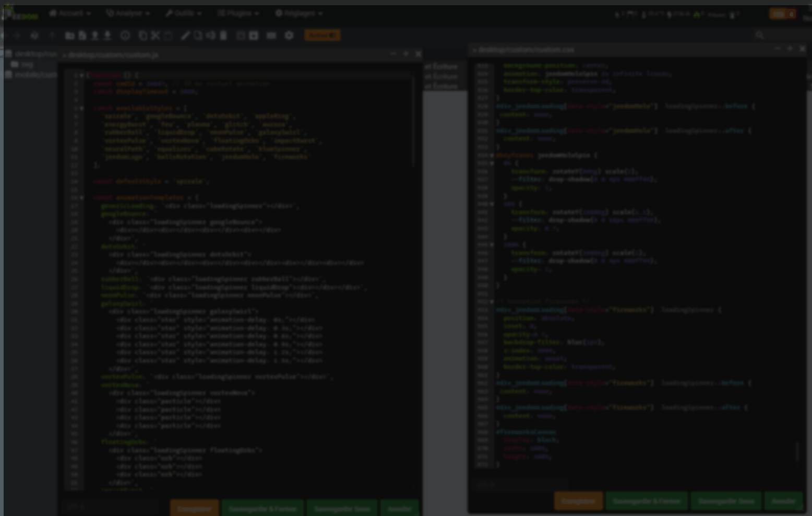The image size is (812, 516).
Task: Click the const defaultStyle line in custom.js
Action: [151, 181]
